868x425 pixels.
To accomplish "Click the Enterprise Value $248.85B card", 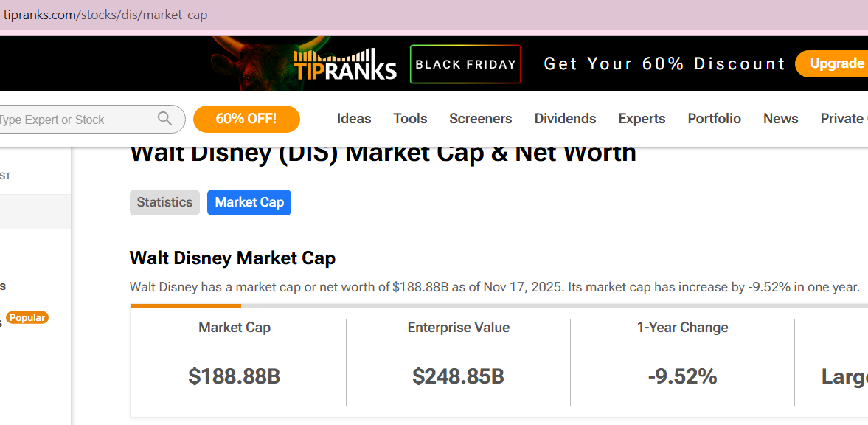I will (458, 362).
